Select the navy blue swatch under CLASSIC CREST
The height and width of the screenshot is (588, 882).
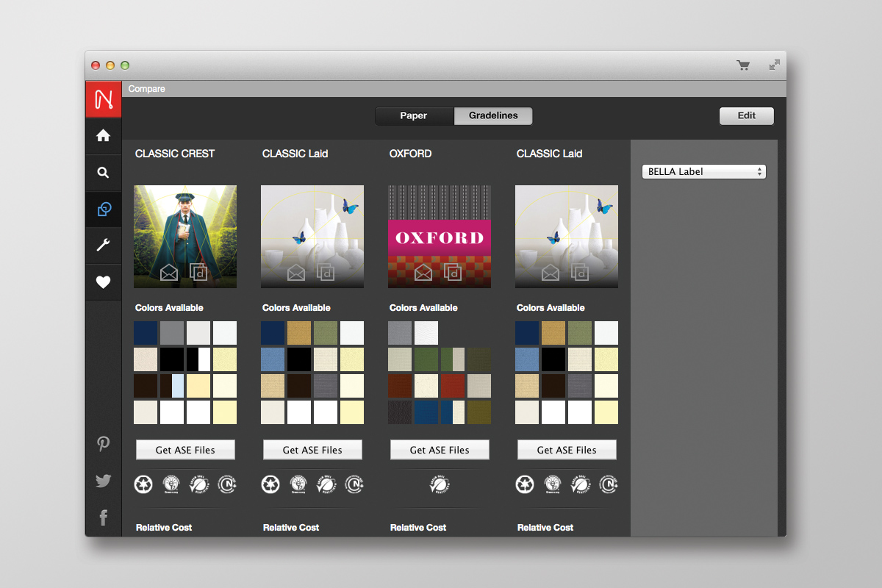(x=146, y=333)
